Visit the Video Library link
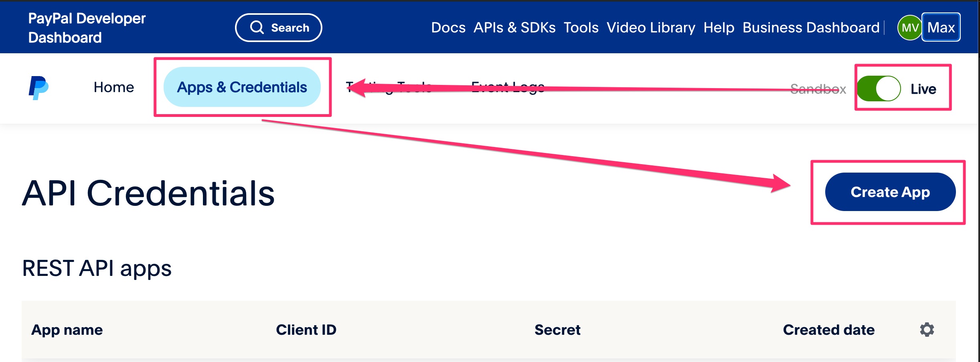The image size is (980, 362). tap(651, 28)
